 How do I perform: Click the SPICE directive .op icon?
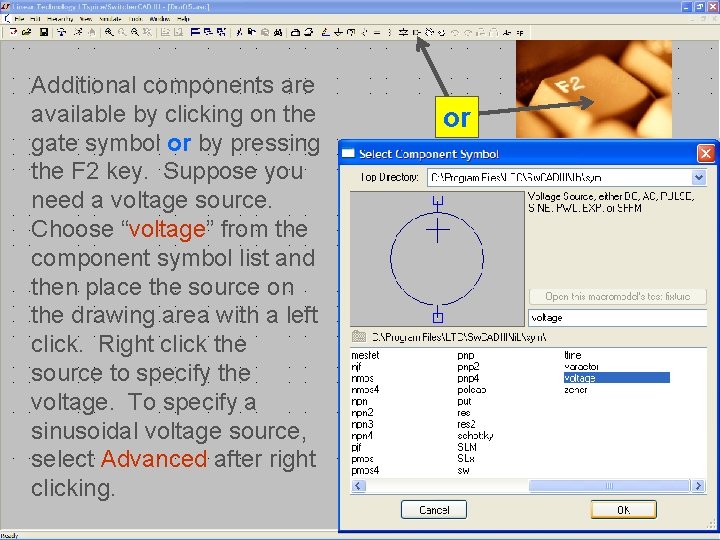tap(520, 32)
